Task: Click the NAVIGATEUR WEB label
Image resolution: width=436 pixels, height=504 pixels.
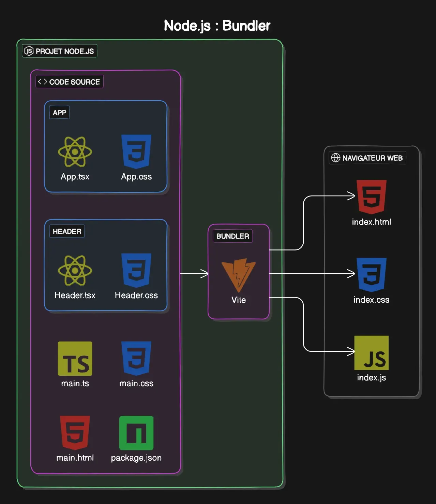Action: 367,158
